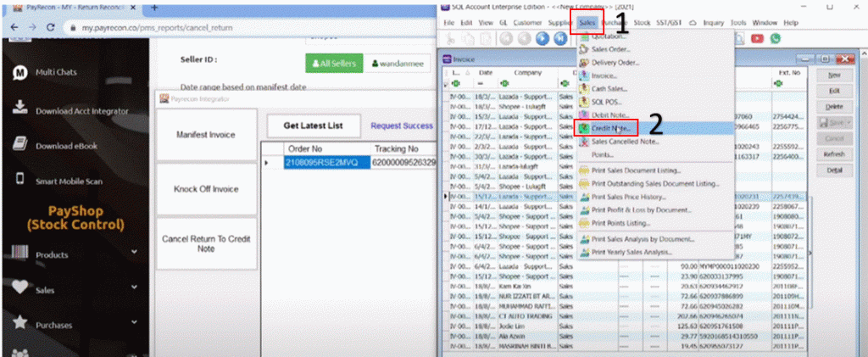Image resolution: width=868 pixels, height=357 pixels.
Task: Click the Paste icon in SQL toolbar
Action: [487, 39]
